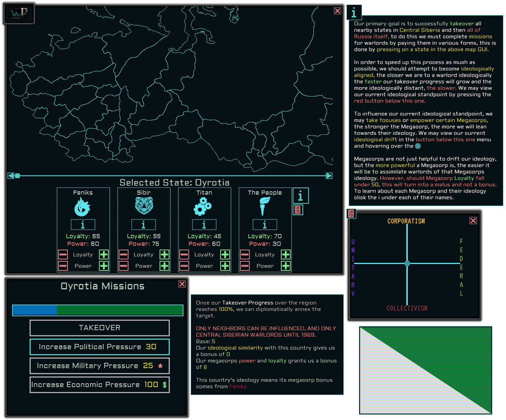
Task: Click the vertical UNITARY axis label
Action: coord(353,268)
